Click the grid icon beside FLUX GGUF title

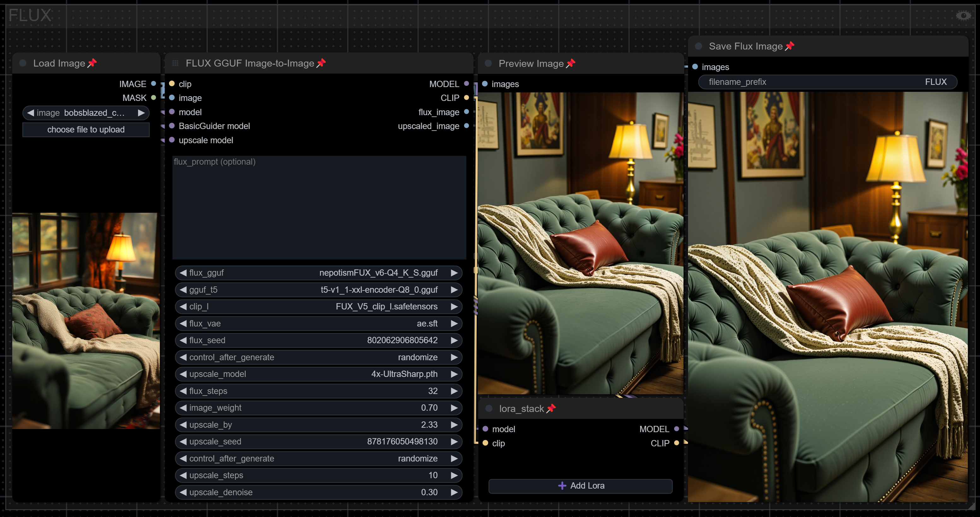click(175, 63)
